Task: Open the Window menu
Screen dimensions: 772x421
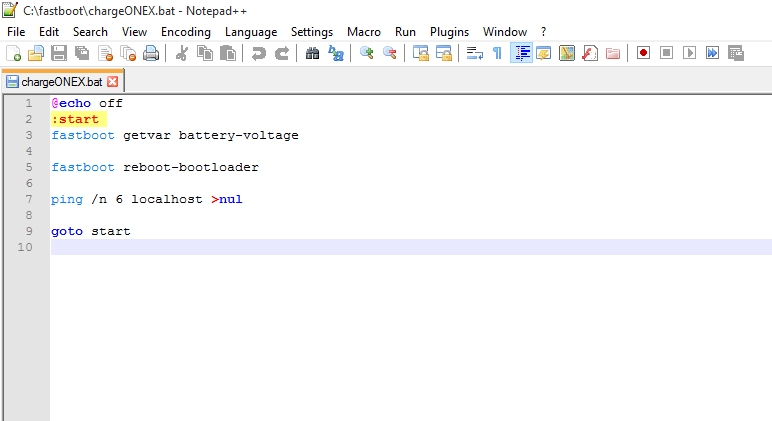Action: point(505,32)
